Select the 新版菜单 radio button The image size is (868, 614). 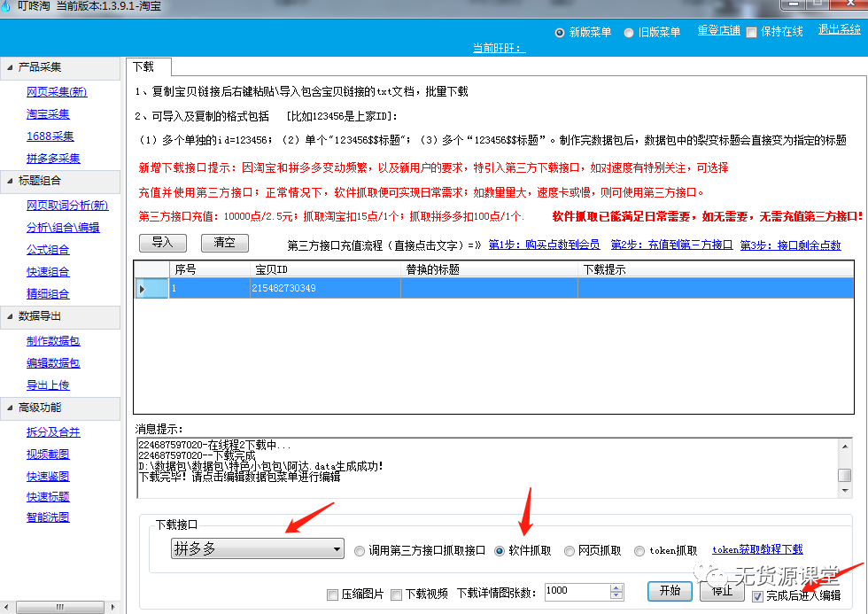pyautogui.click(x=560, y=33)
